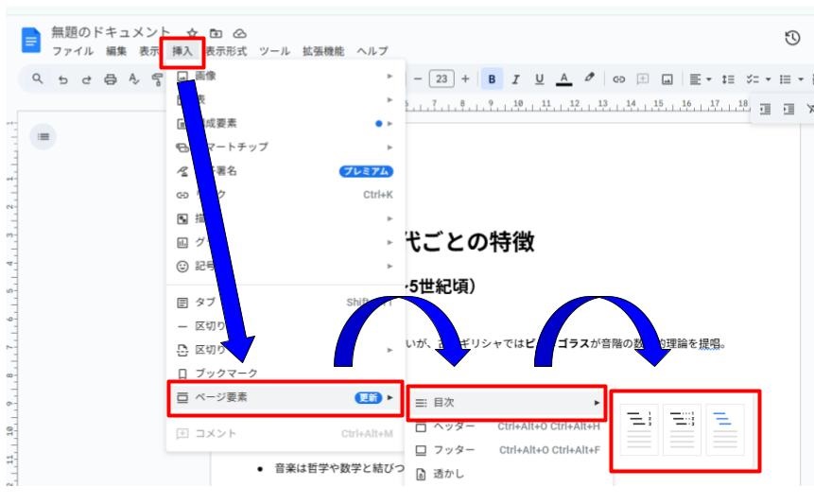Select フッター in the submenu
The height and width of the screenshot is (504, 814).
coord(507,450)
